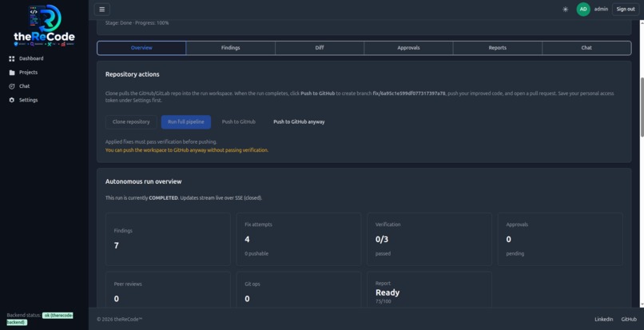Screen dimensions: 644x330
Task: Switch to the Diff tab
Action: pos(320,48)
